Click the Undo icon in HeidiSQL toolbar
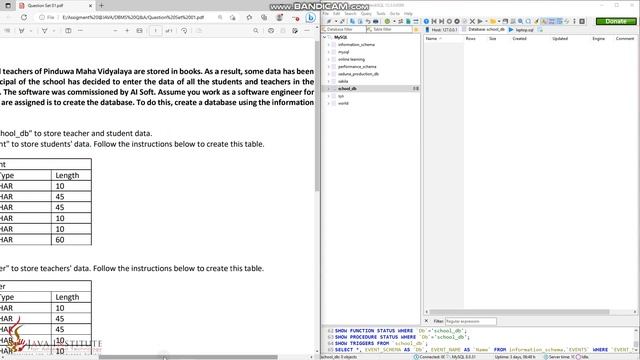The width and height of the screenshot is (640, 360). tap(368, 21)
